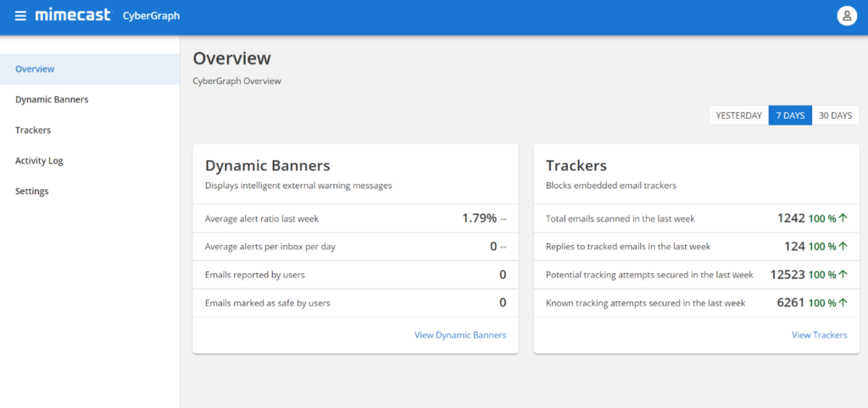868x408 pixels.
Task: Click the View Trackers link
Action: [x=819, y=335]
